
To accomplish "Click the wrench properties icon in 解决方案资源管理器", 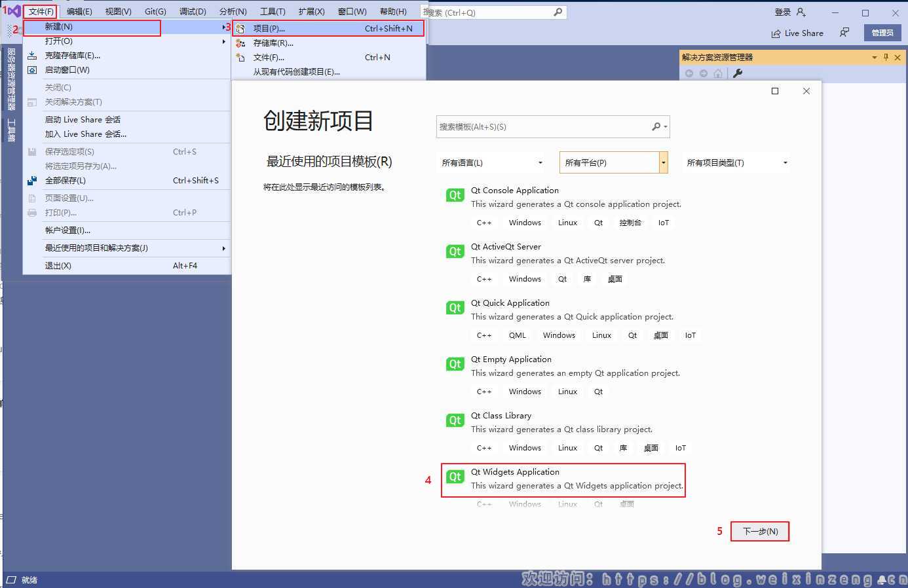I will 738,74.
